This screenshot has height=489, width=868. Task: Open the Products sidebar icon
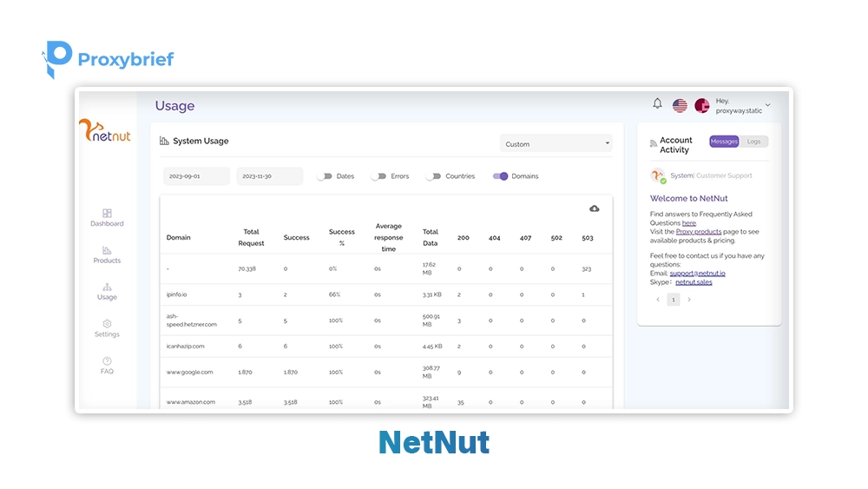tap(107, 250)
